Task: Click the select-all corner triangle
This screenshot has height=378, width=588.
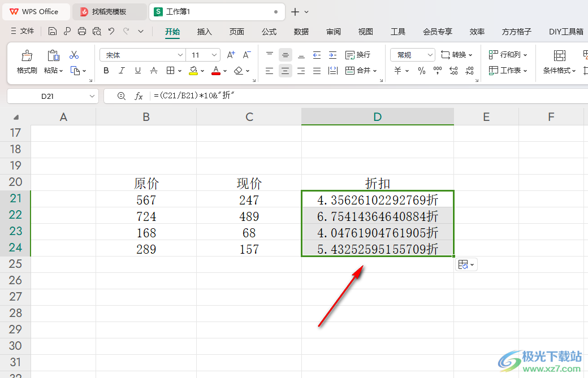Action: (x=16, y=118)
